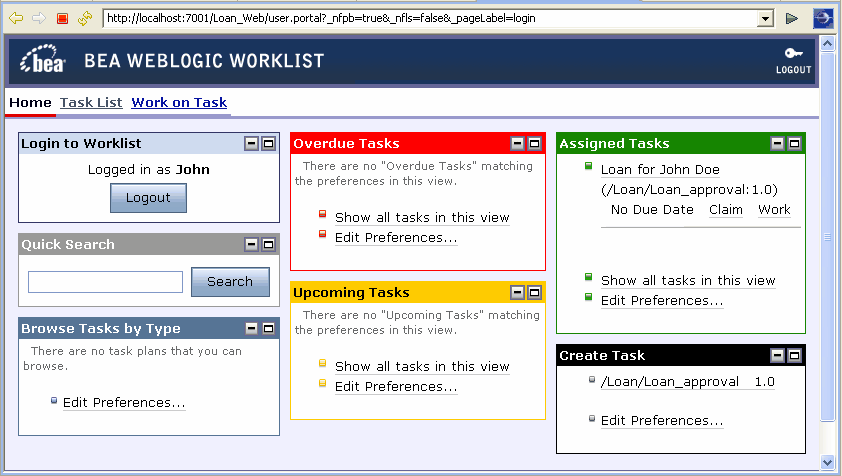Click the browser globe icon at top right
The height and width of the screenshot is (476, 842).
click(823, 18)
